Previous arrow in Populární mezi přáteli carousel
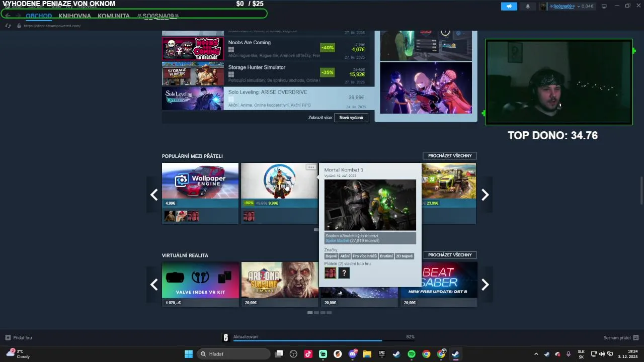Viewport: 644px width, 362px height. 154,195
